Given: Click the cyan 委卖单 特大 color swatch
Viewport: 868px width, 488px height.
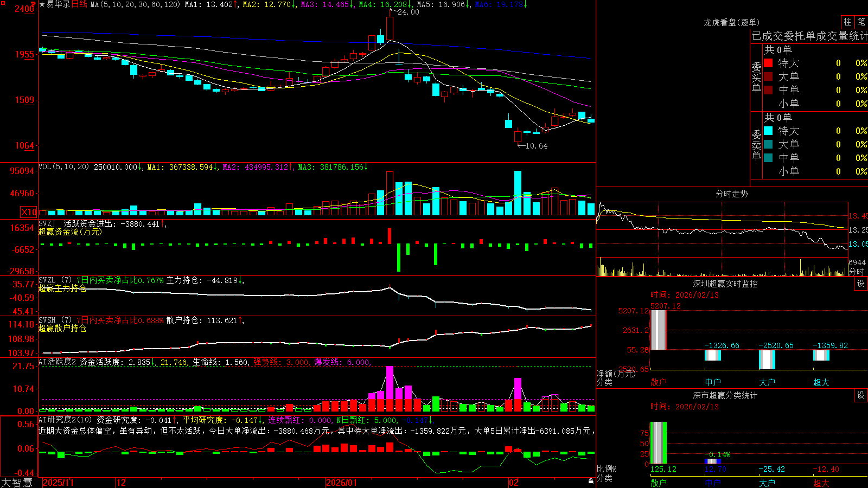Looking at the screenshot, I should coord(768,131).
